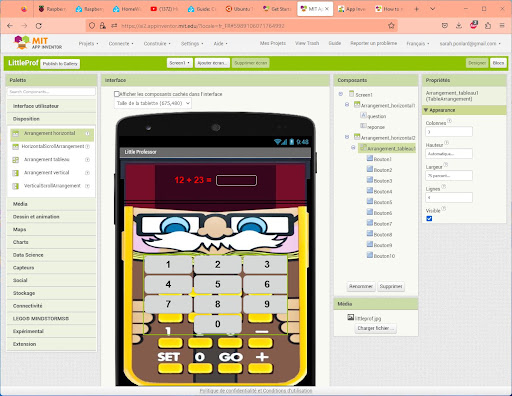Show help for Arrangement tableau
The image size is (512, 396).
(87, 160)
